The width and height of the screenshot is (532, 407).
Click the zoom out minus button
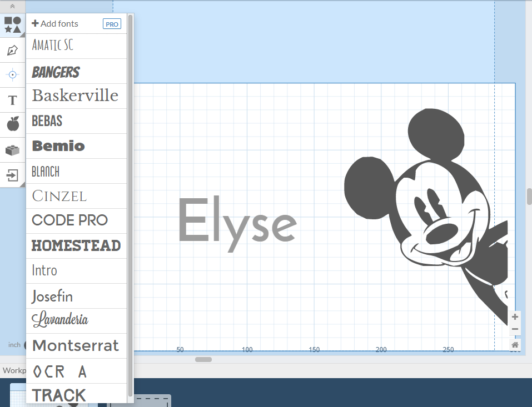click(515, 329)
